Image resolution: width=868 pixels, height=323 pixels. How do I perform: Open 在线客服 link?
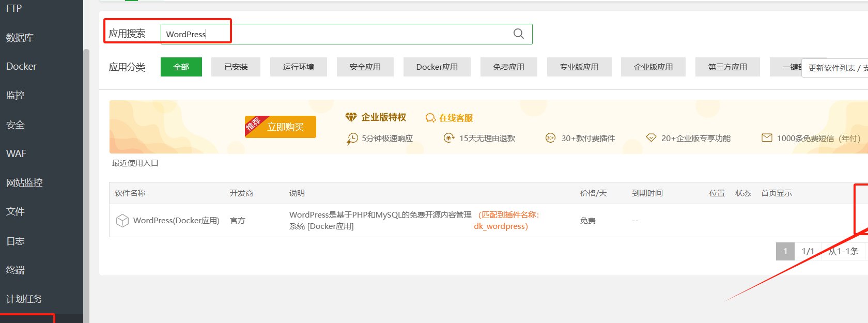456,118
